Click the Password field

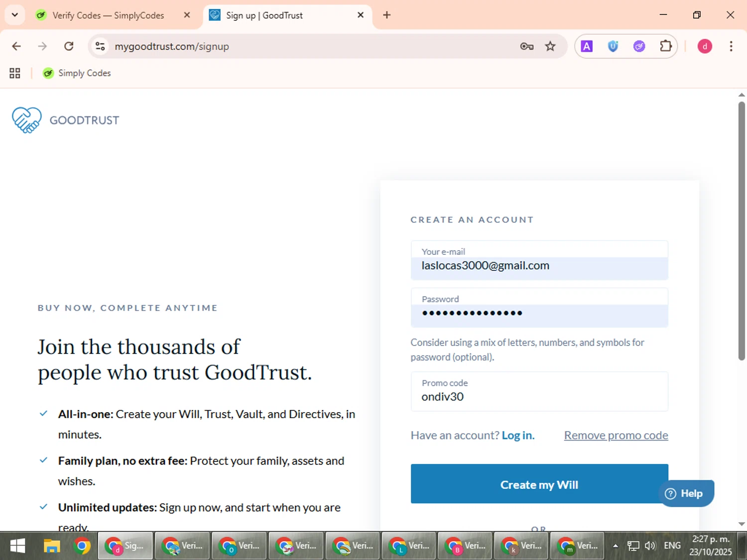[x=539, y=308]
